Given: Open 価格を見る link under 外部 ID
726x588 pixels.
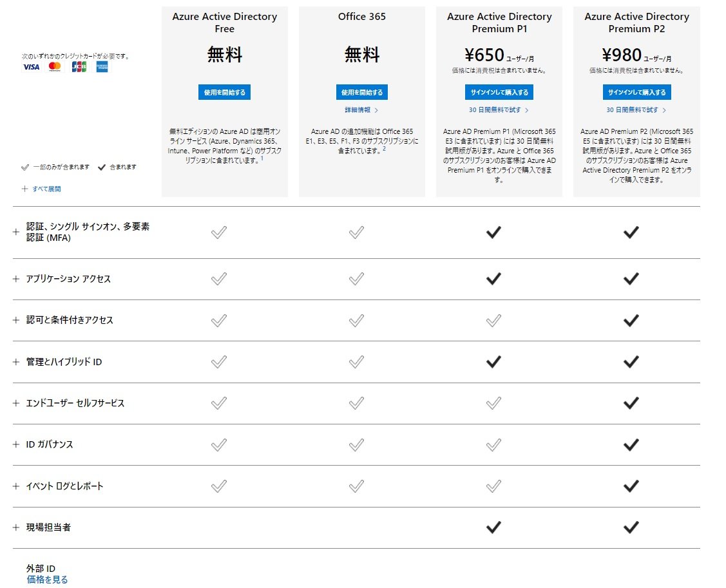Looking at the screenshot, I should (x=47, y=580).
